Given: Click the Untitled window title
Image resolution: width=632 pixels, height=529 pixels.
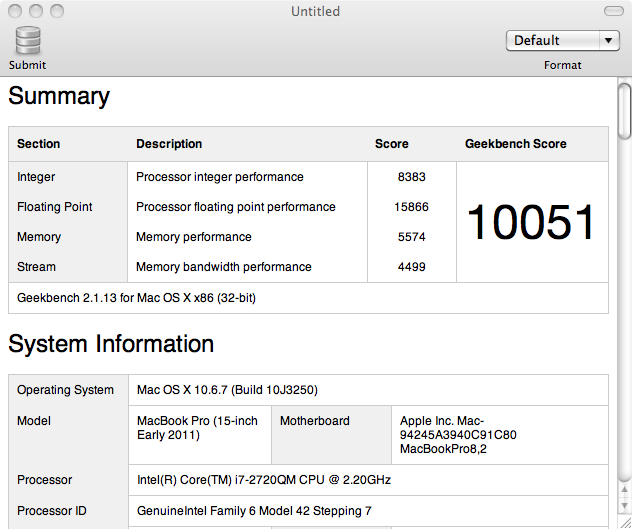Looking at the screenshot, I should point(316,11).
